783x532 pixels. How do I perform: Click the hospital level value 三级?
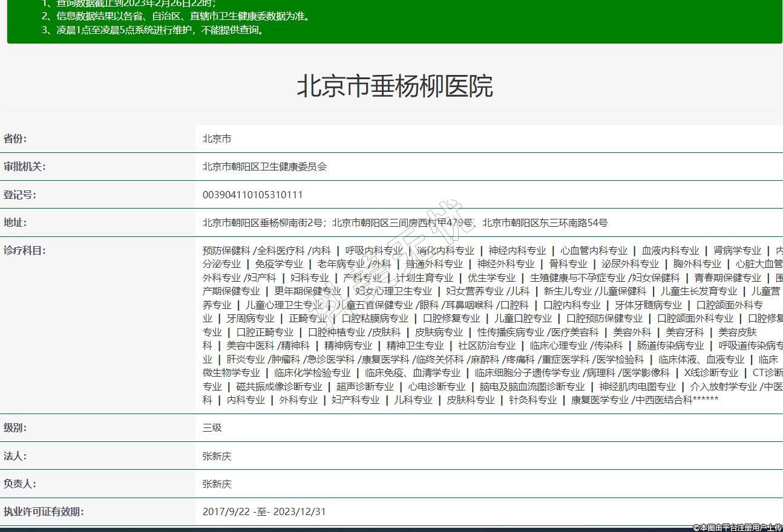coord(212,427)
